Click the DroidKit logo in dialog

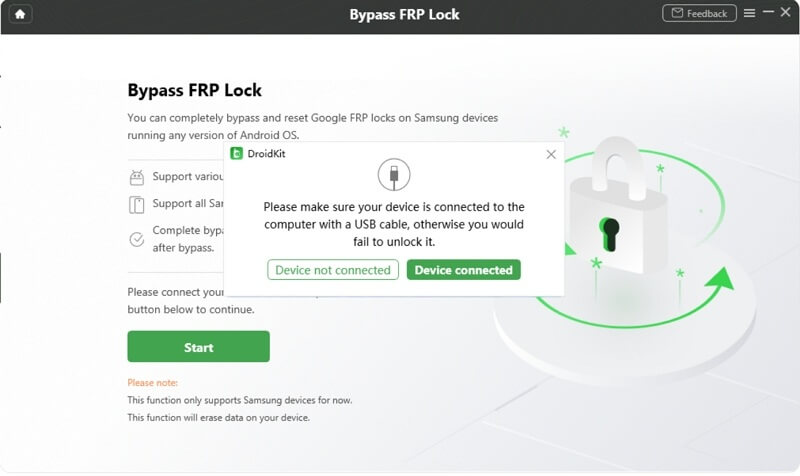coord(236,154)
